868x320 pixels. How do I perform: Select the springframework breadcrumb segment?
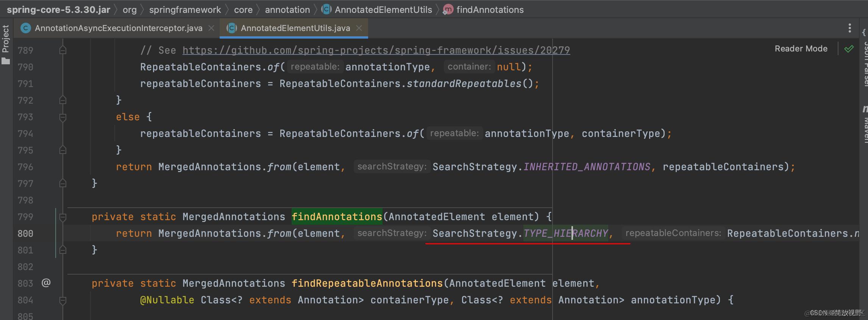pos(185,10)
